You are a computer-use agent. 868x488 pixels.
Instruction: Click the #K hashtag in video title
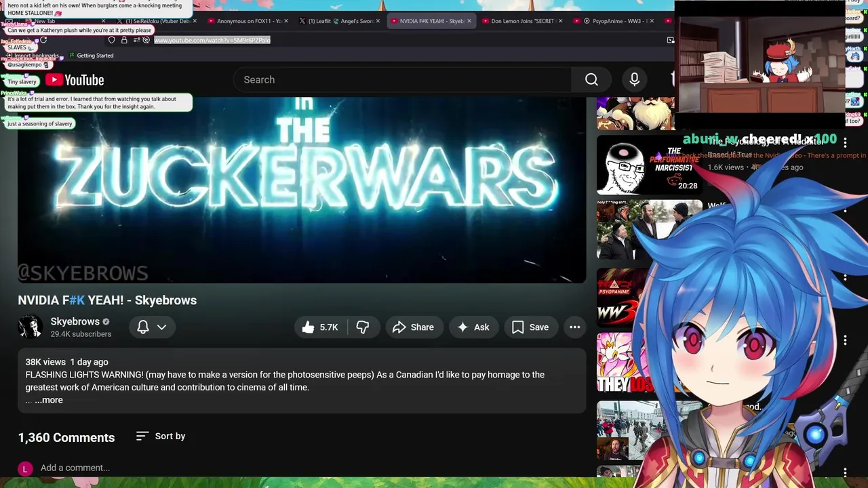[77, 300]
